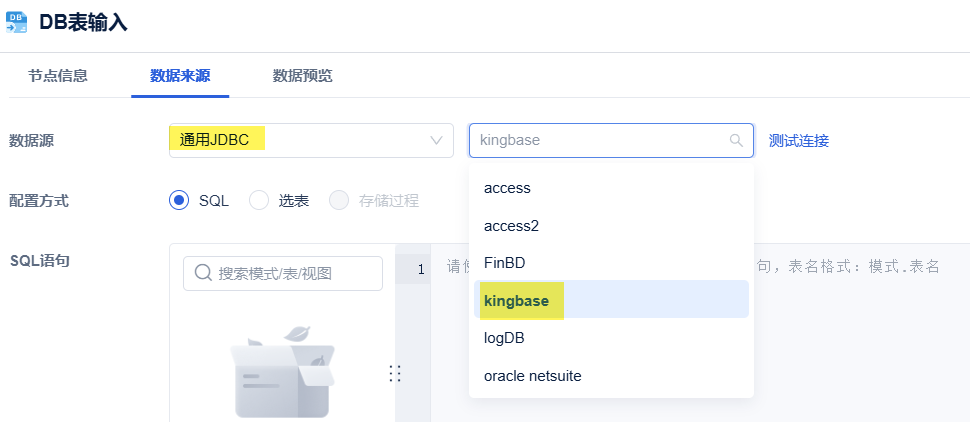Click the vertical drag handle dots
The width and height of the screenshot is (970, 422).
tap(395, 373)
